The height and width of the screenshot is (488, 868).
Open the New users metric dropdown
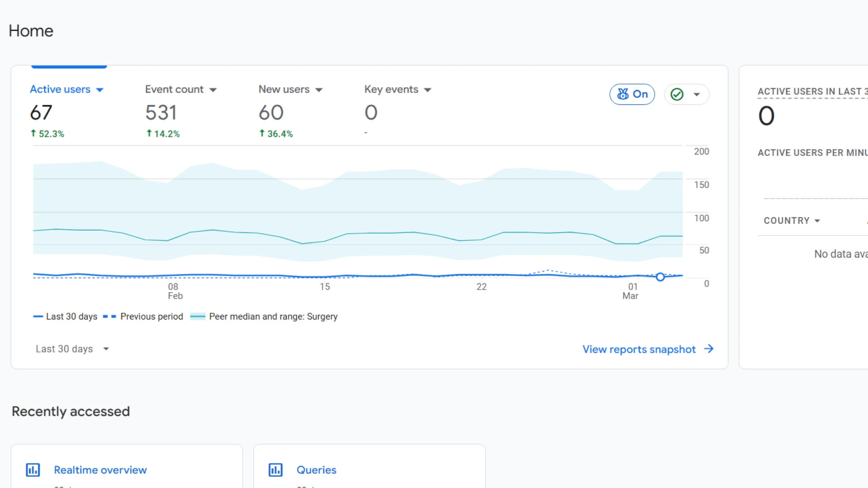[319, 90]
